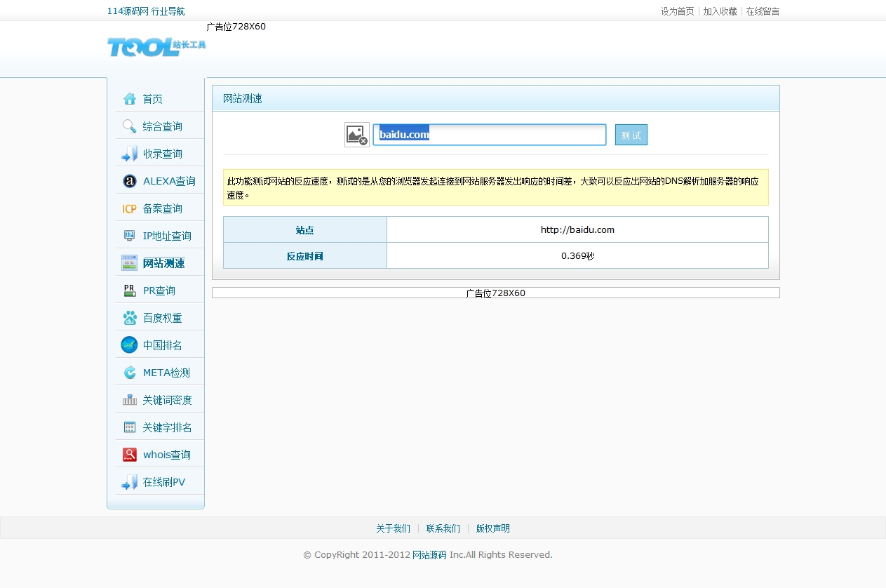Open 收录查询 in the sidebar
886x588 pixels.
click(163, 154)
